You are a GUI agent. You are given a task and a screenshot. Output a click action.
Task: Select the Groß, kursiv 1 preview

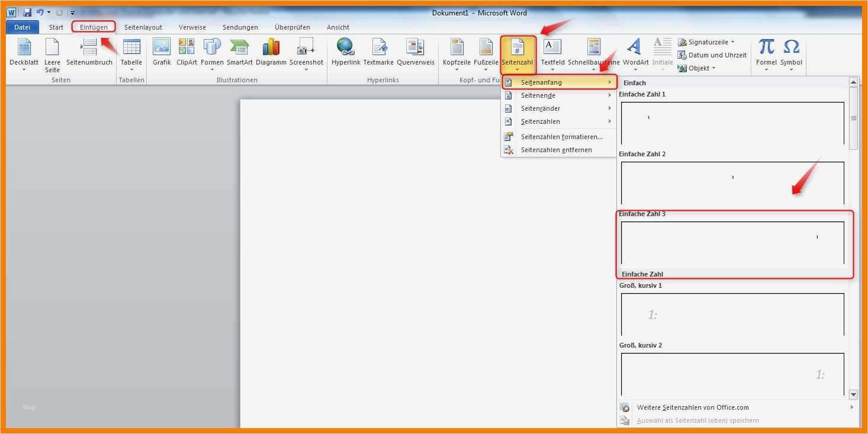732,314
